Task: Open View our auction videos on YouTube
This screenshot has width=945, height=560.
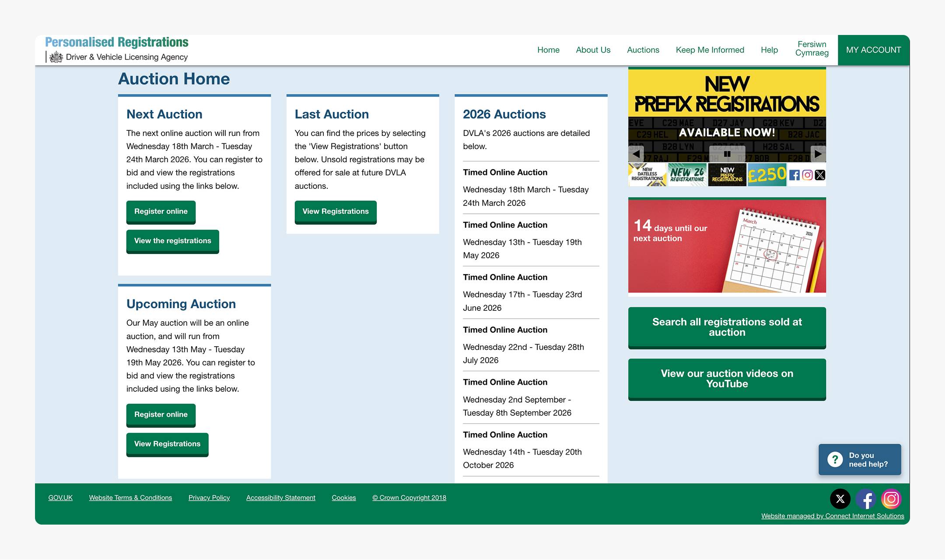Action: 727,379
